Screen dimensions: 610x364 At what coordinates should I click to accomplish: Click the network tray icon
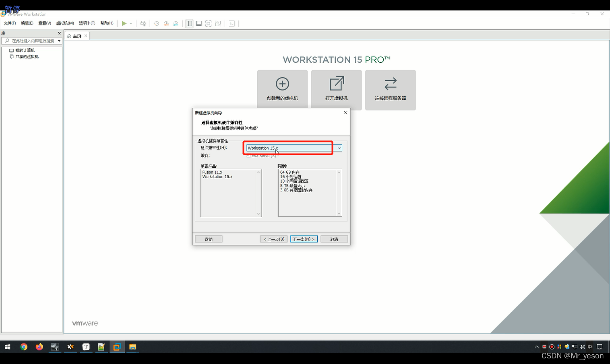[x=575, y=347]
